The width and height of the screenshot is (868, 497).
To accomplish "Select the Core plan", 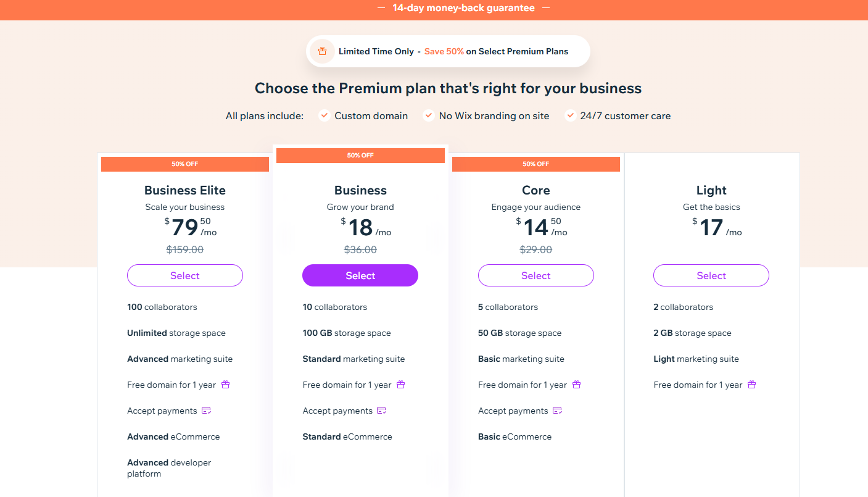I will (x=536, y=275).
